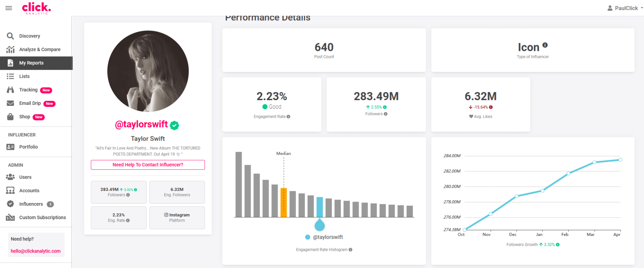
Task: Click info icon beside Followers label in stats card
Action: click(x=386, y=114)
